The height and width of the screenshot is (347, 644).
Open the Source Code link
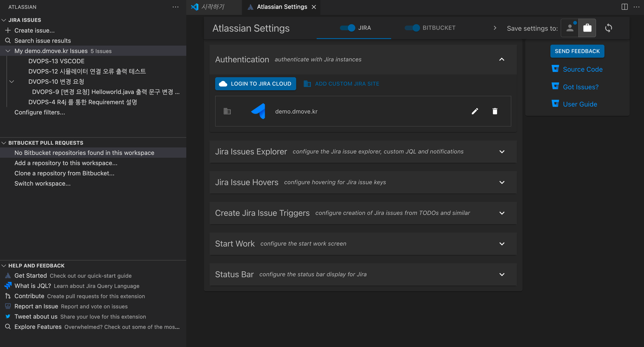coord(582,69)
